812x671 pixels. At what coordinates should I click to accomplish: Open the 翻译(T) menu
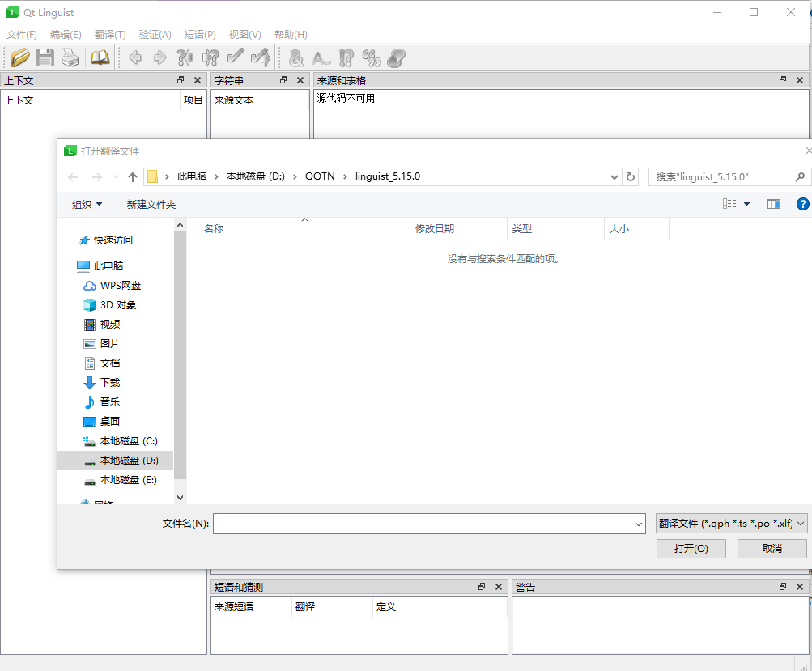click(x=110, y=35)
